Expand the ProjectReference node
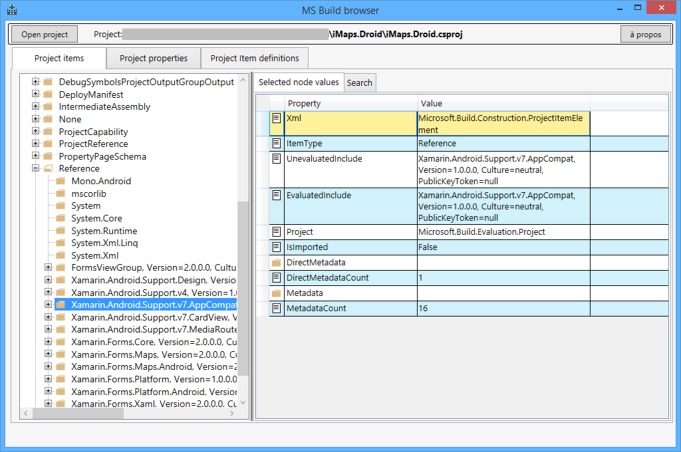Image resolution: width=681 pixels, height=452 pixels. [x=36, y=143]
